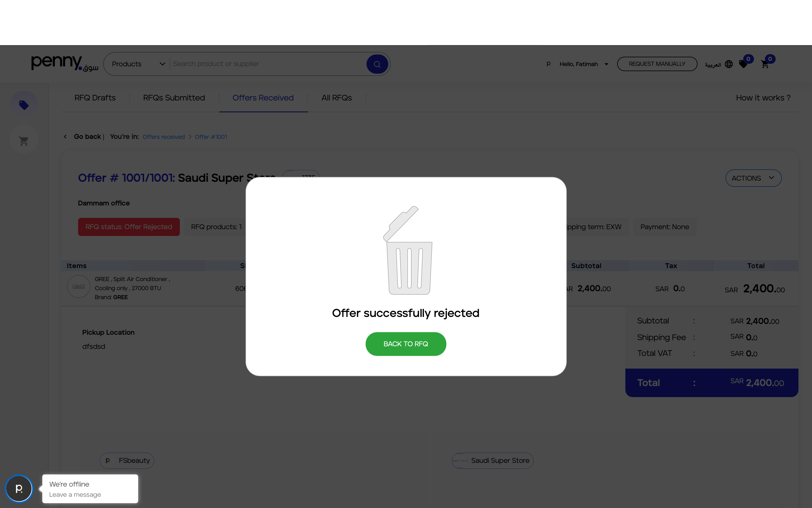Click the Payment: None chip
The image size is (812, 508).
665,227
